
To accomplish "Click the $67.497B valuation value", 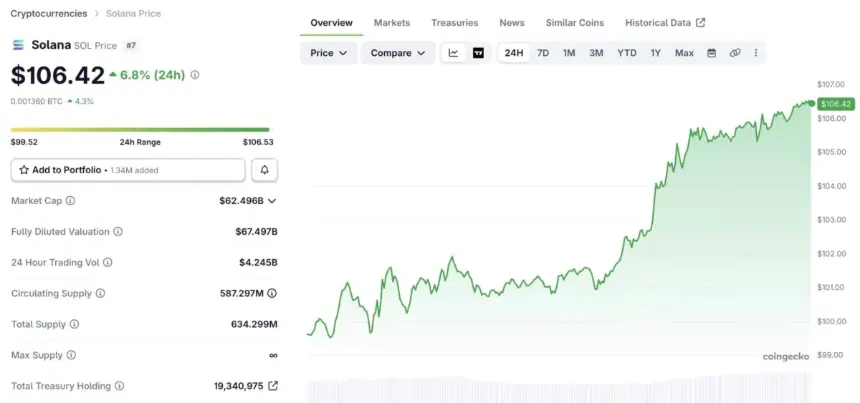I will (257, 232).
